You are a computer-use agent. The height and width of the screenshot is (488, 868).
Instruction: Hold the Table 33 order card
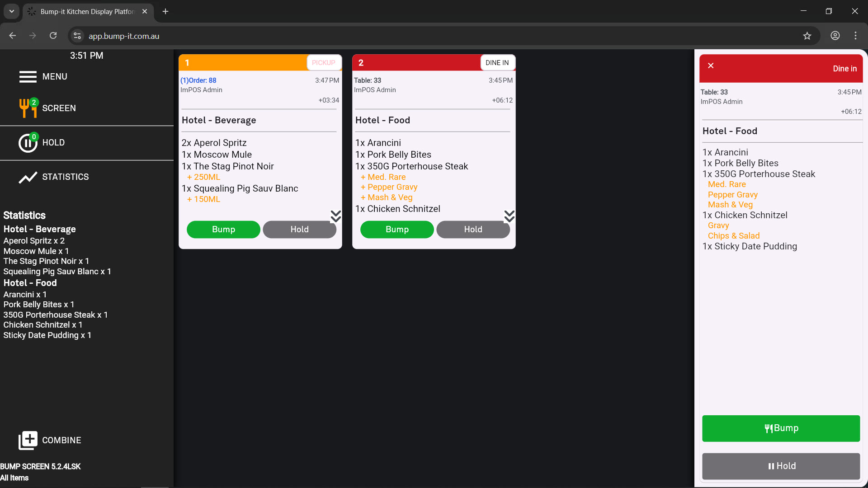pyautogui.click(x=473, y=230)
